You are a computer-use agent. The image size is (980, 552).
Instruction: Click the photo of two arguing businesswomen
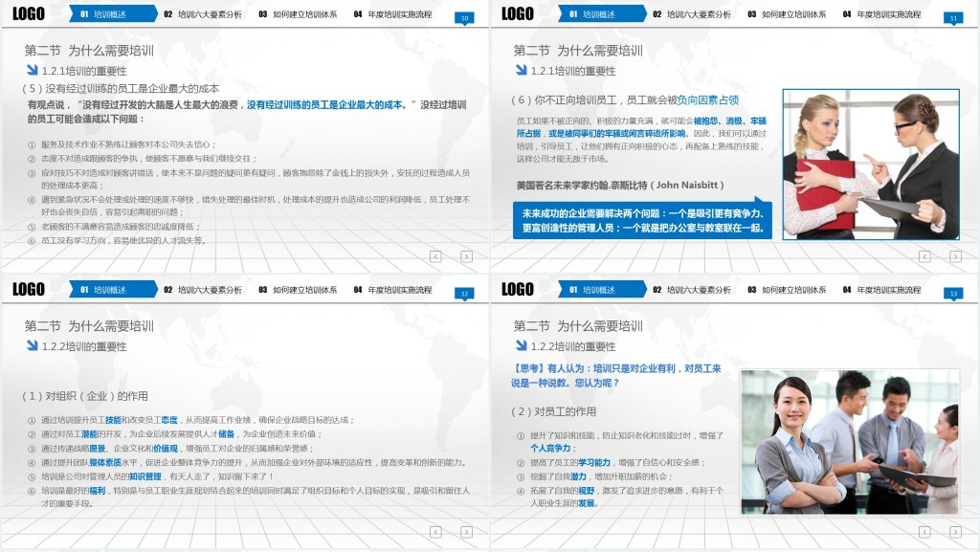[871, 165]
